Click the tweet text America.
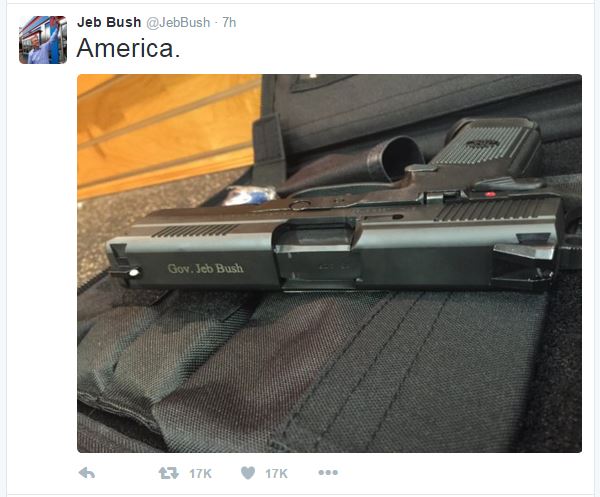 point(128,49)
